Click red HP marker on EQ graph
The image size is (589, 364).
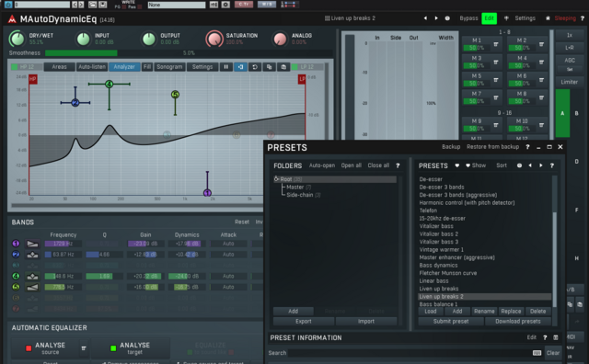33,79
